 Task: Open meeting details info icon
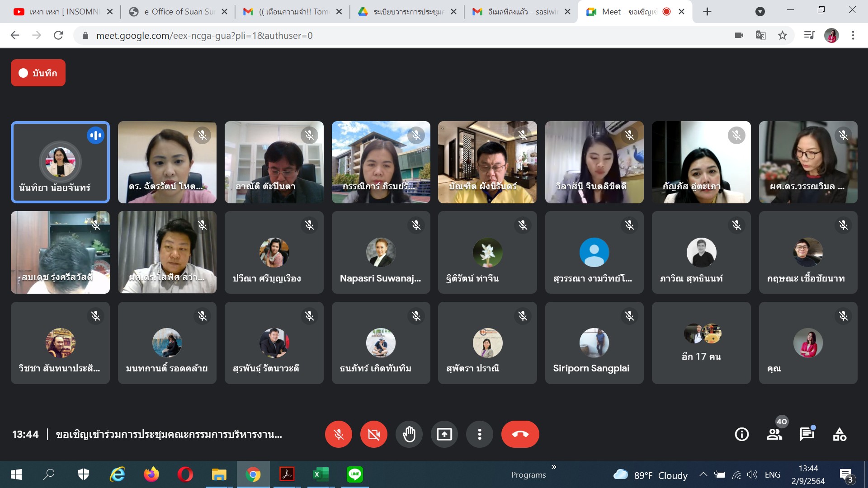point(741,434)
